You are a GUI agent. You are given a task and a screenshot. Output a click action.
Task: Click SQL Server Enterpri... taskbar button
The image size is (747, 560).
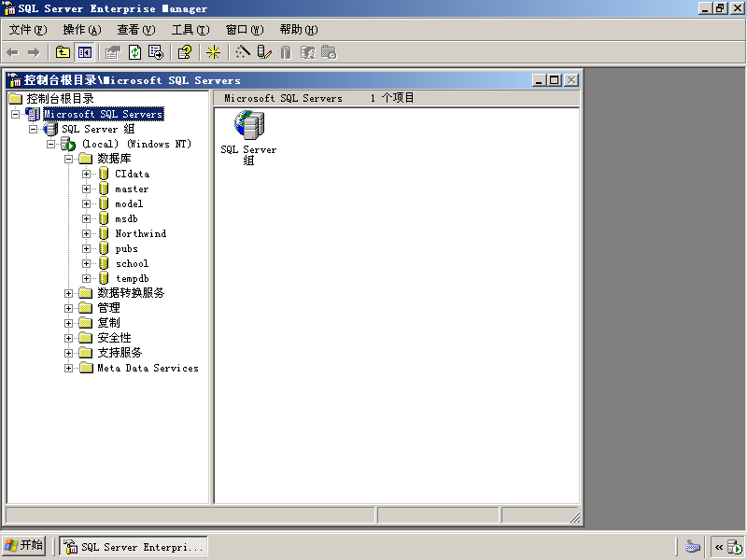click(x=134, y=547)
